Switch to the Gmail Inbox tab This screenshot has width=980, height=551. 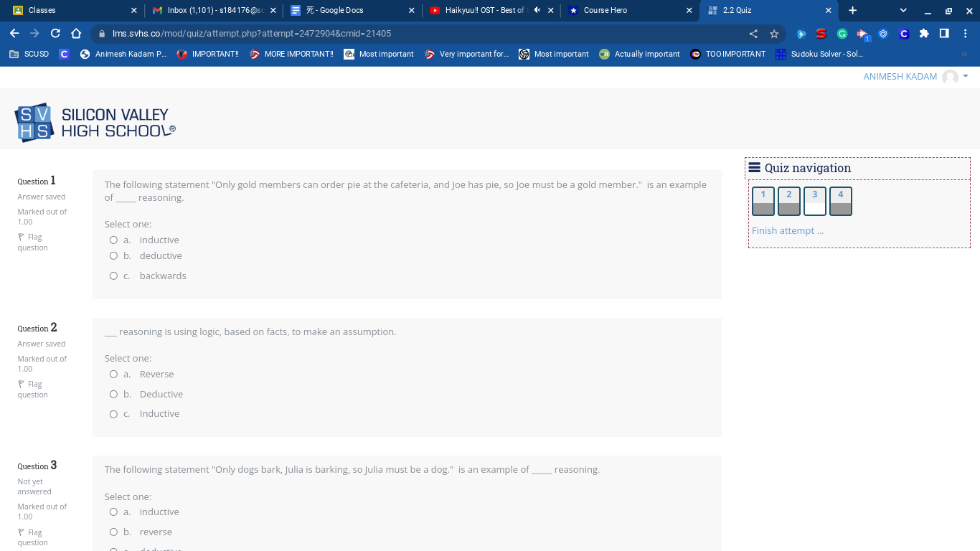pyautogui.click(x=215, y=10)
